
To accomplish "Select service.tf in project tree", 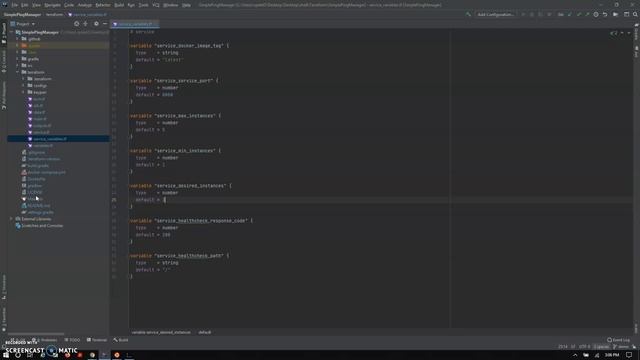I will pyautogui.click(x=41, y=132).
